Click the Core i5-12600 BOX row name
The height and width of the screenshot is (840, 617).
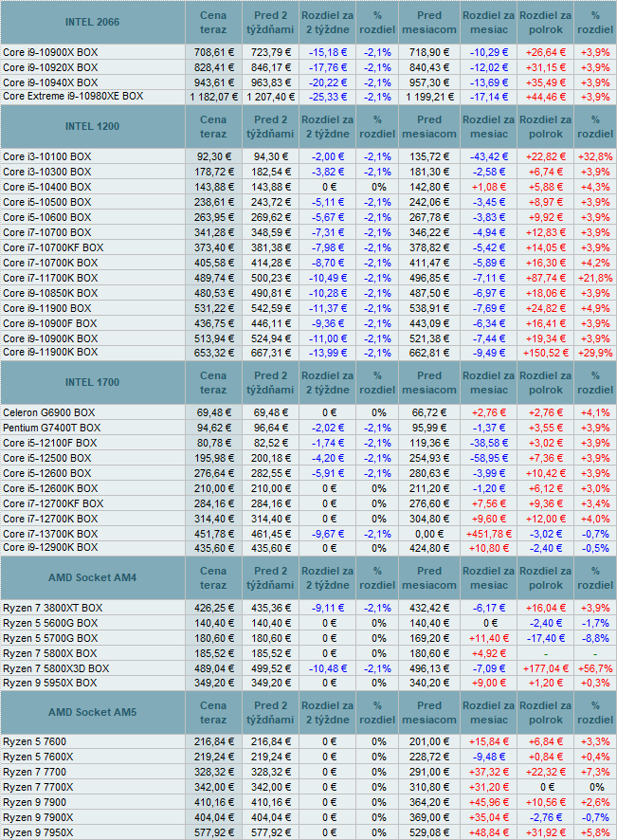tap(47, 474)
